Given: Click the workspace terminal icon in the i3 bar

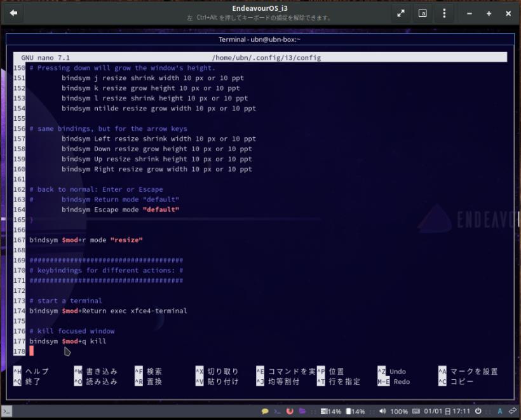Looking at the screenshot, I should (7, 411).
